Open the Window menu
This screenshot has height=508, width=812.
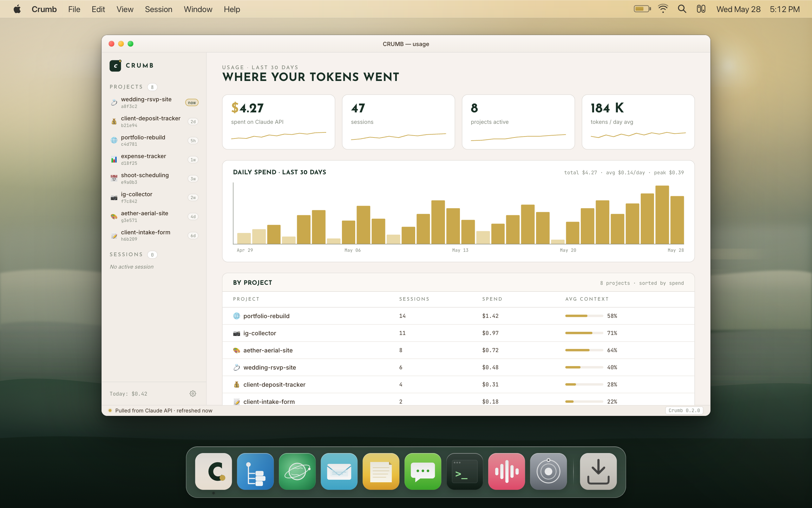[198, 9]
